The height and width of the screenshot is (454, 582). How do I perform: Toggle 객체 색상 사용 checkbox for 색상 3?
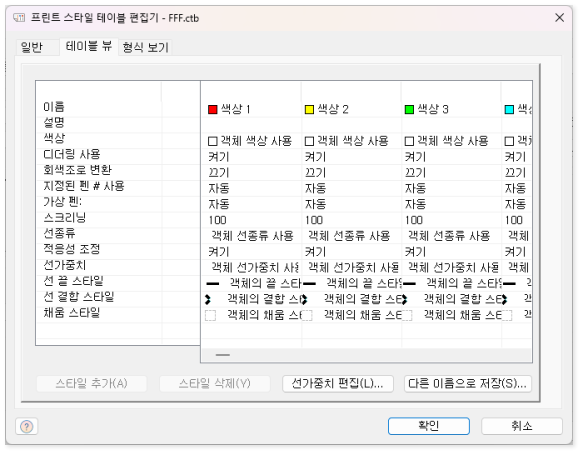pyautogui.click(x=409, y=141)
